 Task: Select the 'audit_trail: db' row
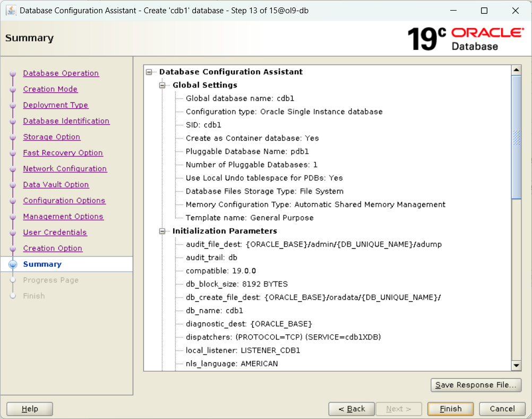(x=211, y=258)
